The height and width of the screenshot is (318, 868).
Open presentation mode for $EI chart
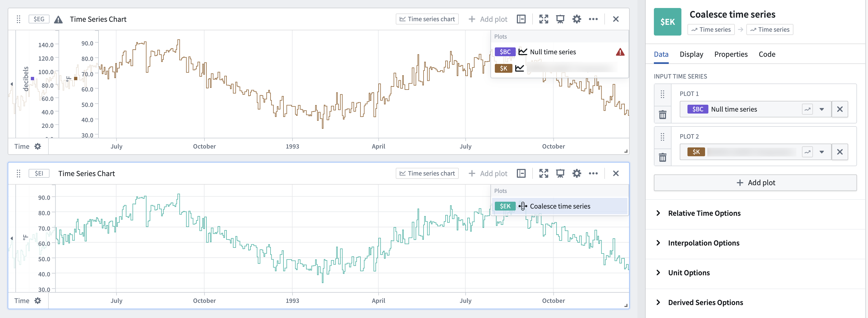click(x=560, y=173)
